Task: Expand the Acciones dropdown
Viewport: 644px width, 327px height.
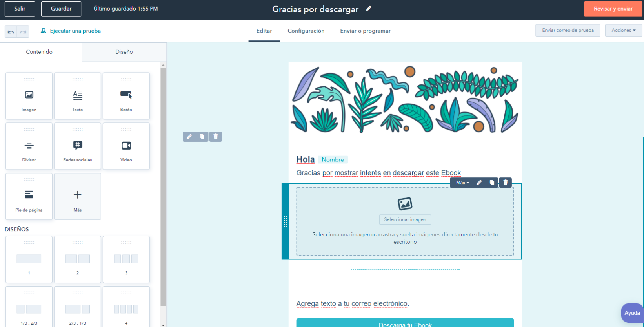Action: pos(623,30)
